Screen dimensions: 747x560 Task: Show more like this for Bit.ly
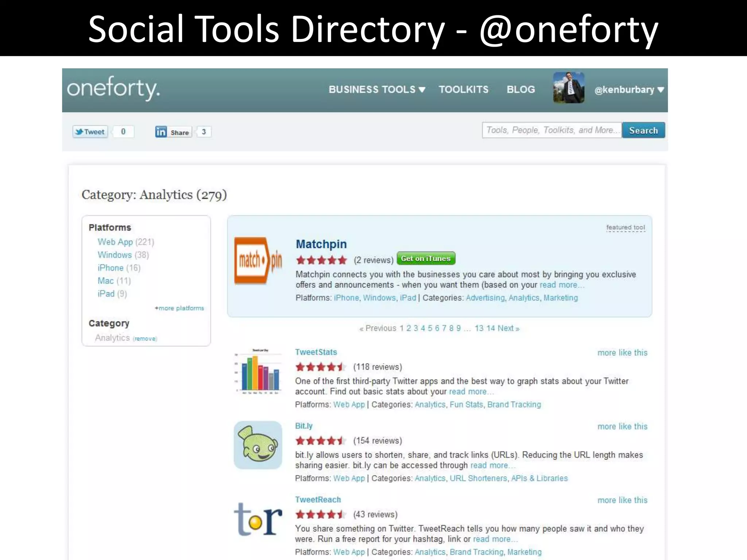[622, 427]
